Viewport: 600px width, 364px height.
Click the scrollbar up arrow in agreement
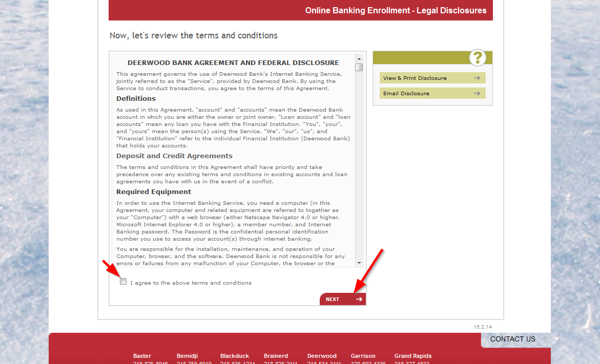point(359,58)
